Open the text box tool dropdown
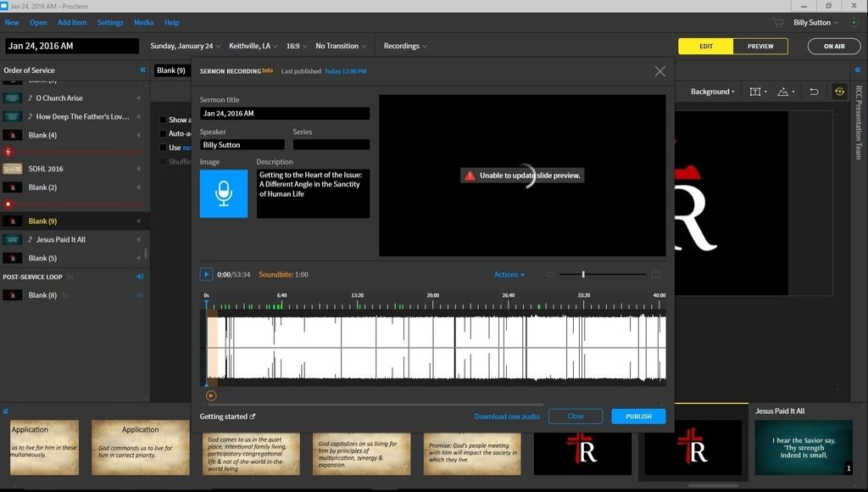868x492 pixels. 758,92
